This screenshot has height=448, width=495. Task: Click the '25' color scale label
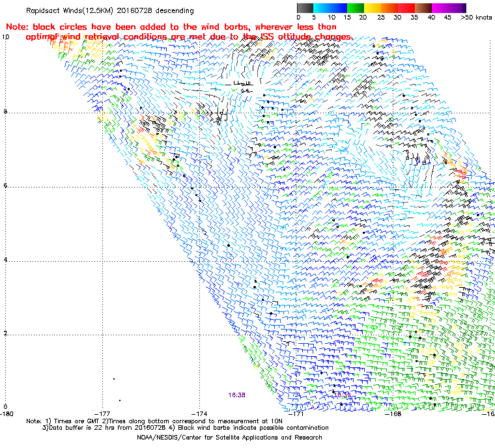(x=381, y=18)
